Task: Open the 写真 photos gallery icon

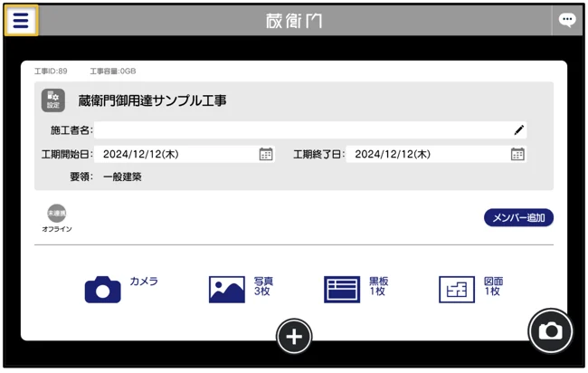Action: coord(227,289)
